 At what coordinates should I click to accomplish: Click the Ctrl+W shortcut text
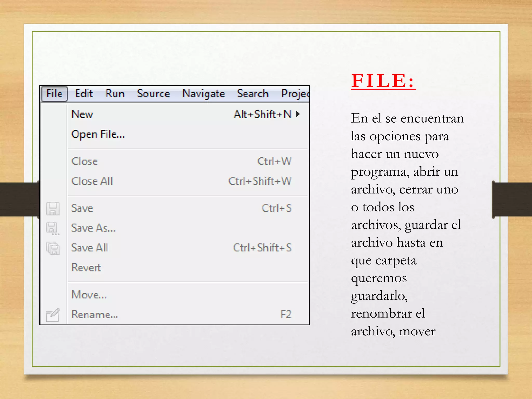click(274, 161)
